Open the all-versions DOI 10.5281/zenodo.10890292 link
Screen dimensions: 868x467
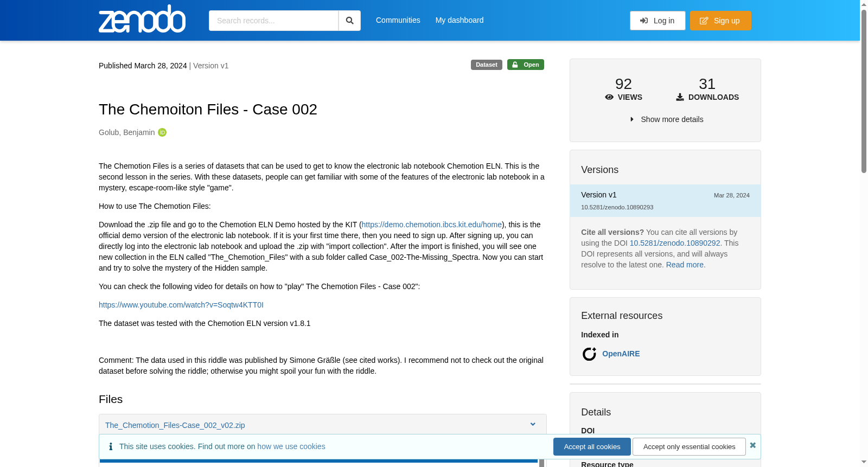pyautogui.click(x=675, y=243)
